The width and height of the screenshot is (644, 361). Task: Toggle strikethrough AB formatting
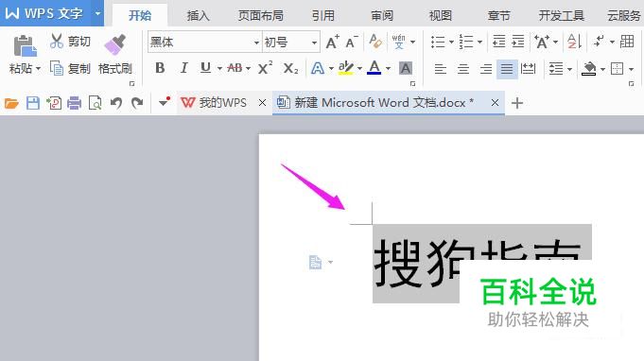coord(235,68)
